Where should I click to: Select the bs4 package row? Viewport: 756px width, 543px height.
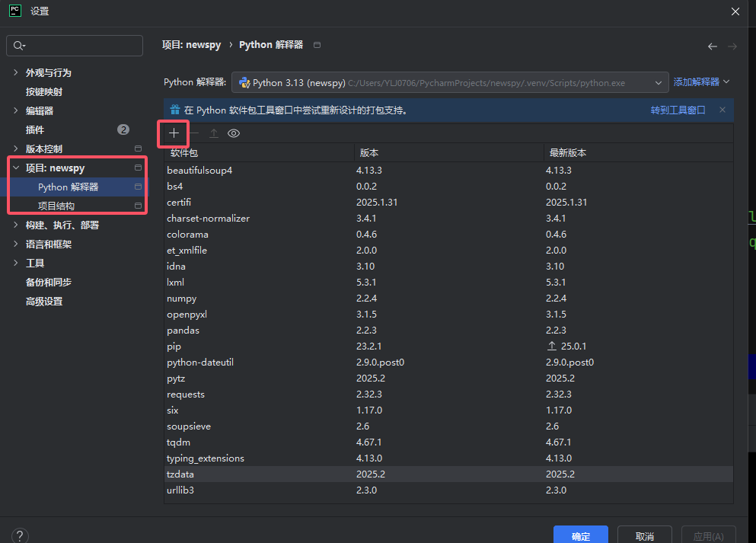point(449,186)
